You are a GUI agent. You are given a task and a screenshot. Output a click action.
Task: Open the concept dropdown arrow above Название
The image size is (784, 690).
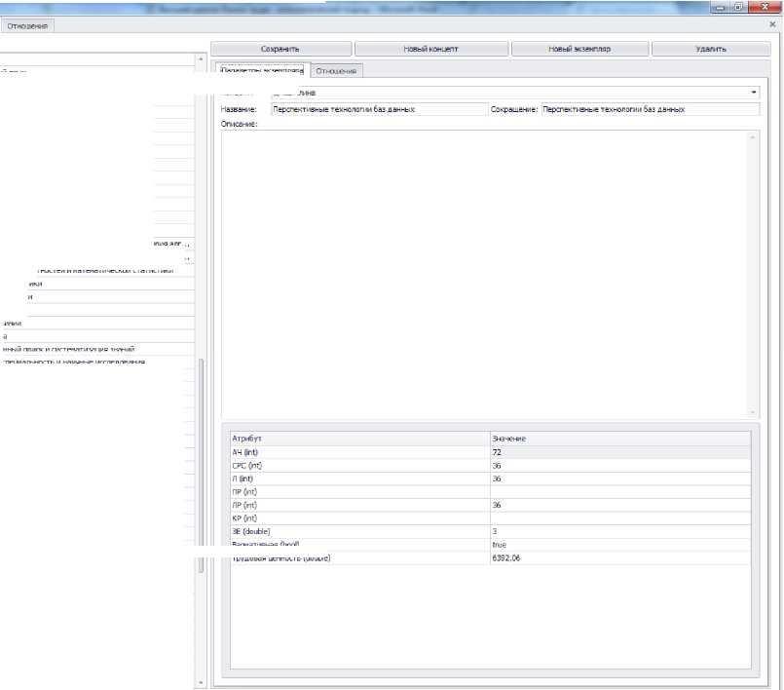[754, 93]
